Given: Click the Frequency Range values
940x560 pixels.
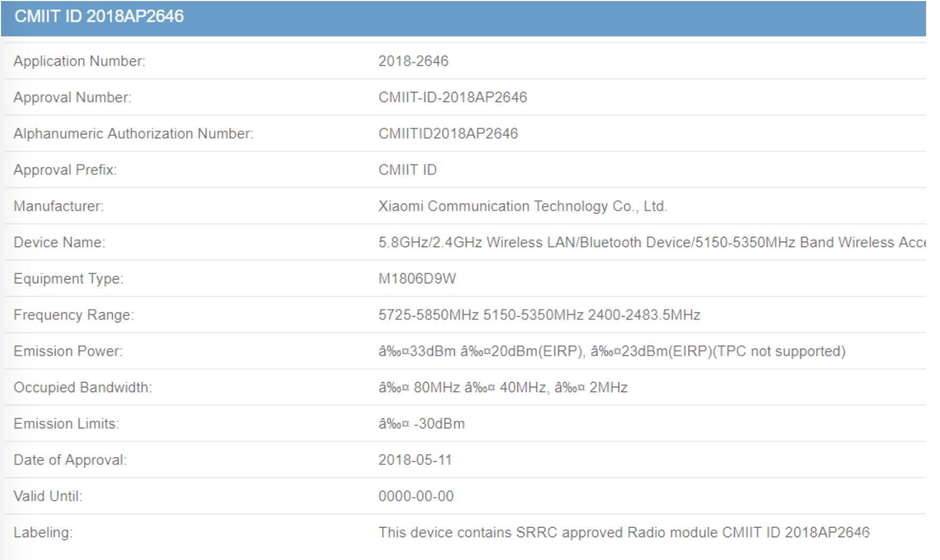Looking at the screenshot, I should point(539,315).
